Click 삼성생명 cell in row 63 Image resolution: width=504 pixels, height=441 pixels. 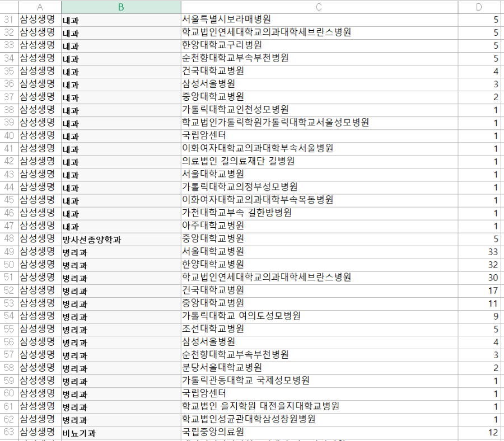click(x=40, y=433)
